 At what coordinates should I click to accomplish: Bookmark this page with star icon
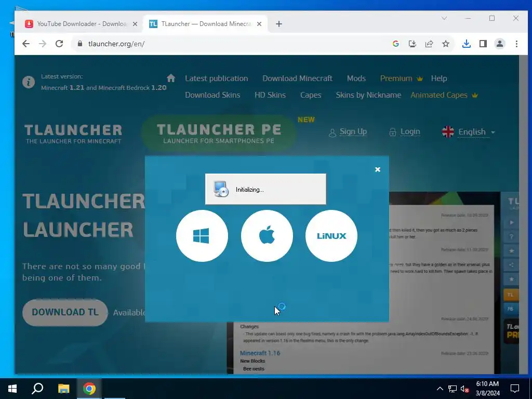(446, 44)
